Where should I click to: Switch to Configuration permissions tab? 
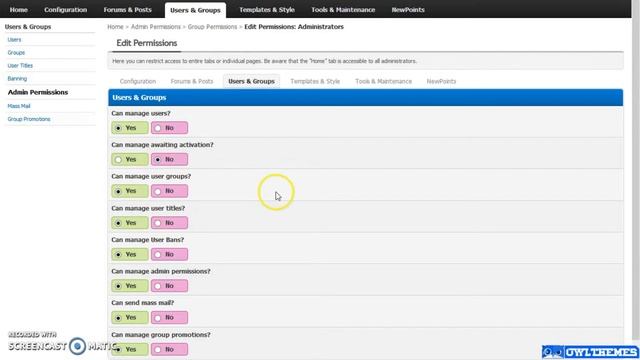(138, 81)
